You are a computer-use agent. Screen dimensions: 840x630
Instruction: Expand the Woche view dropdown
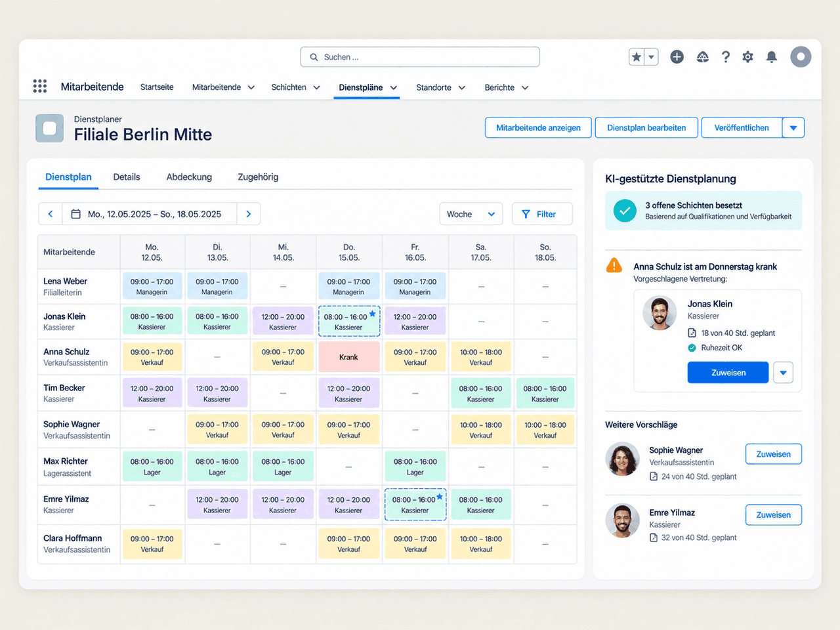471,214
